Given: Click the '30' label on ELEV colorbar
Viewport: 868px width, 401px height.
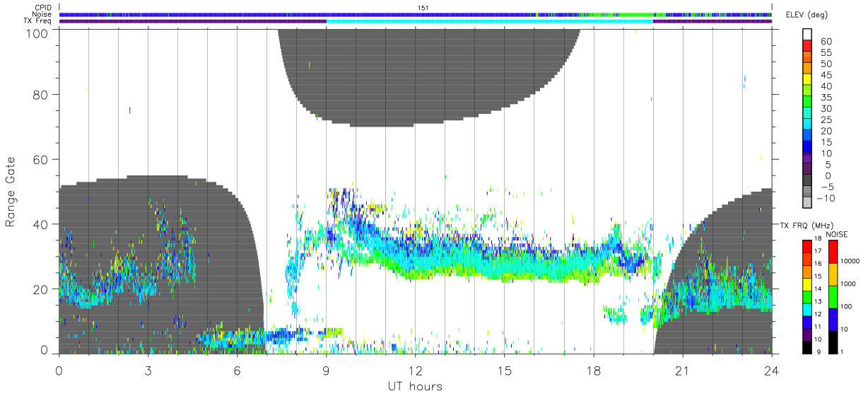Looking at the screenshot, I should point(827,109).
